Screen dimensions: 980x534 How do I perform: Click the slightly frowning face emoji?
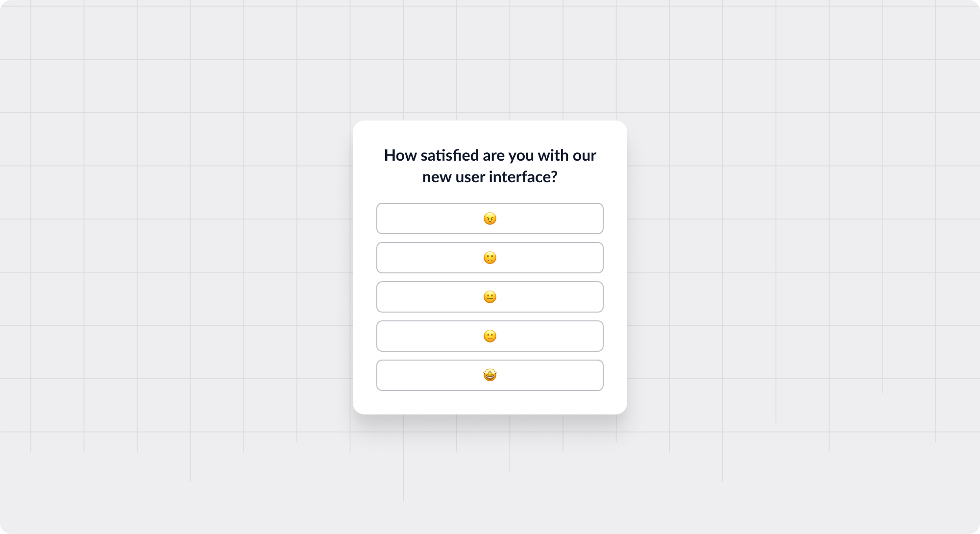coord(490,258)
